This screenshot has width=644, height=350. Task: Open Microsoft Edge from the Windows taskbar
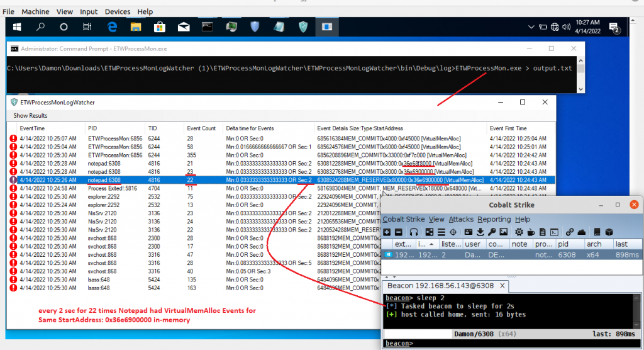[x=112, y=27]
